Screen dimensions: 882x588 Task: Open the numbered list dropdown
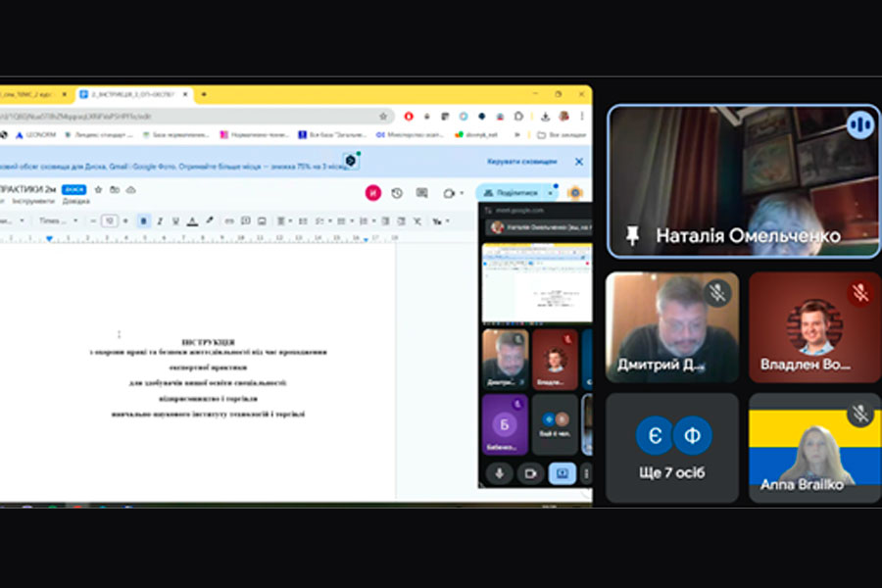click(x=367, y=221)
